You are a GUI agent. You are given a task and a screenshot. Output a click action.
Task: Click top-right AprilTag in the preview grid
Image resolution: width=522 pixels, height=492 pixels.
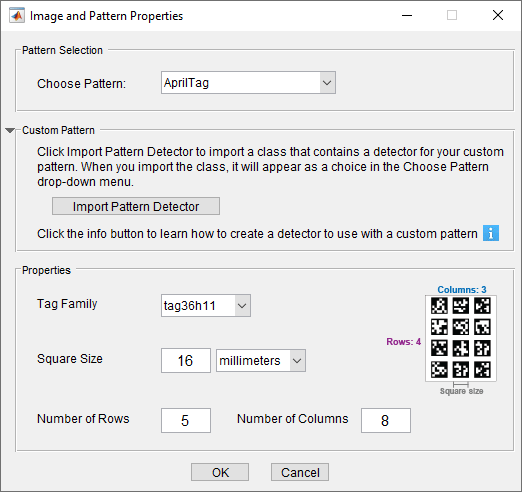click(482, 305)
